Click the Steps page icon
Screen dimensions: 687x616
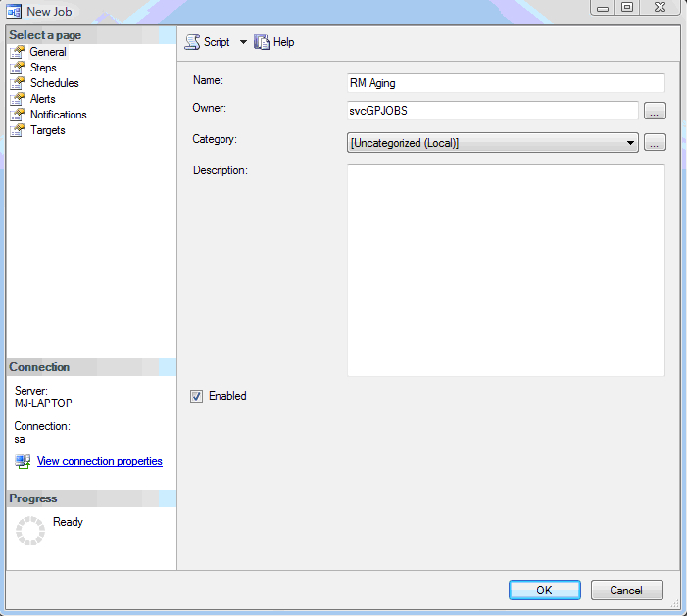tap(18, 68)
